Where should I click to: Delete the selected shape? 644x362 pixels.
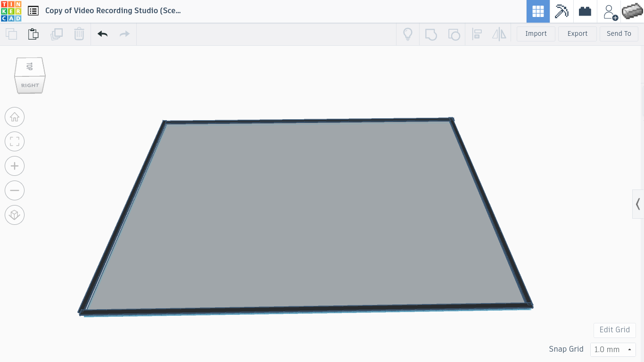coord(79,34)
